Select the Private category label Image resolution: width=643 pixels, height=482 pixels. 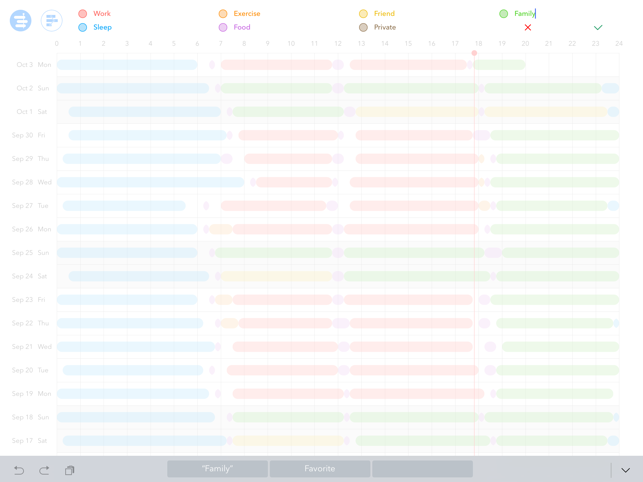(385, 28)
